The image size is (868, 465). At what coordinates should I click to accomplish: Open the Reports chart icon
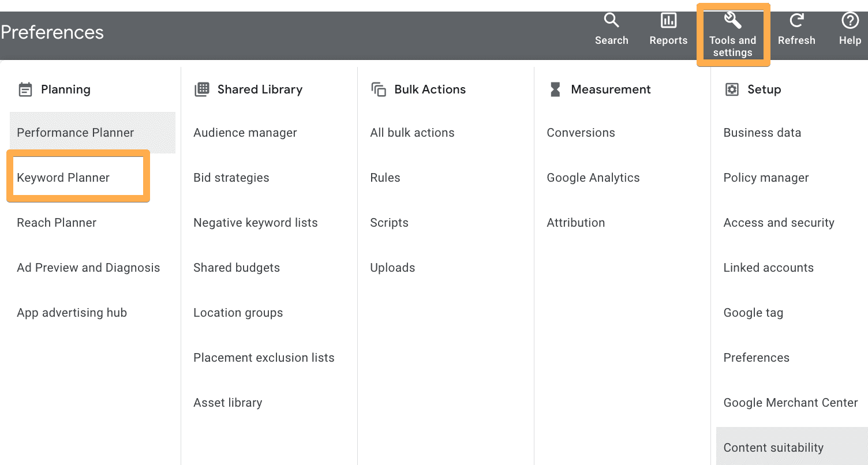(x=668, y=21)
